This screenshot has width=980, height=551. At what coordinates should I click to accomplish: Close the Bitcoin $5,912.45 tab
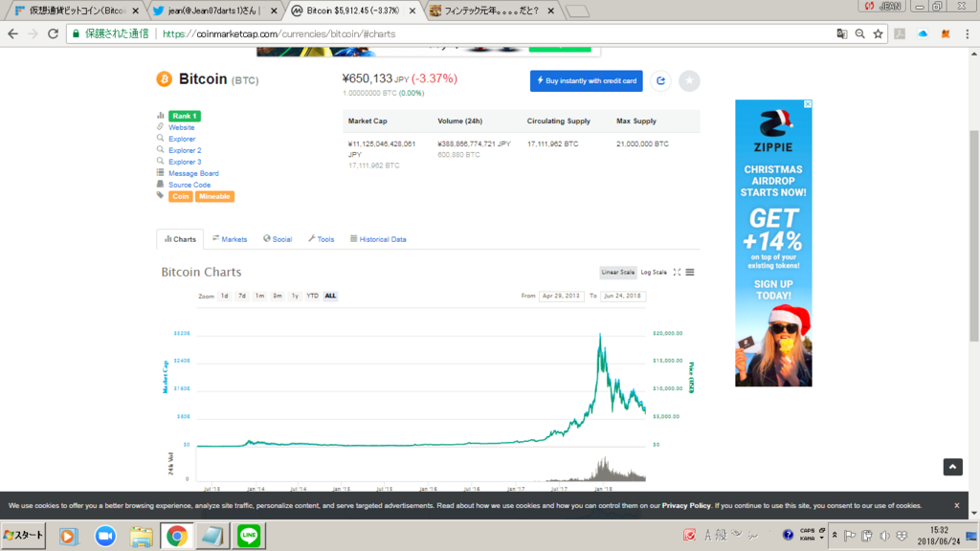tap(412, 11)
